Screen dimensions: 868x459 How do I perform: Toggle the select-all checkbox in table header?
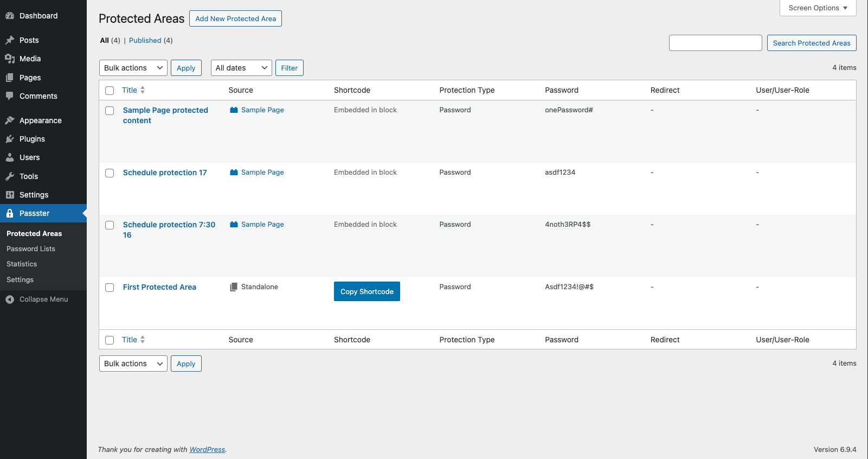tap(110, 91)
